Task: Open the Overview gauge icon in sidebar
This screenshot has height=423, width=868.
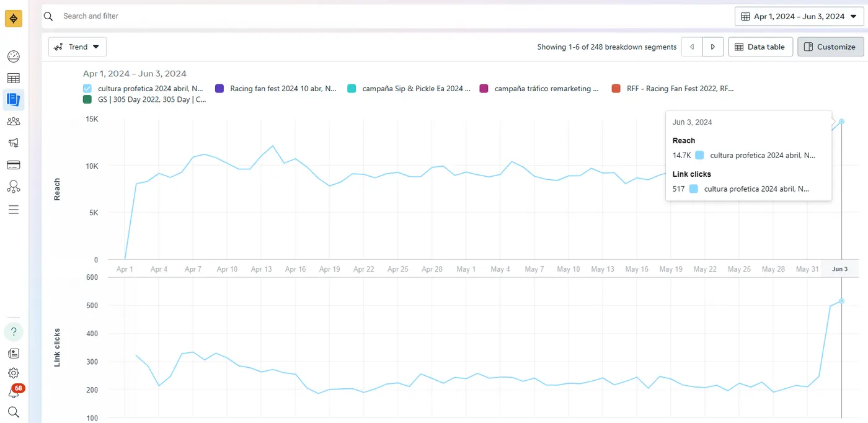Action: coord(14,57)
